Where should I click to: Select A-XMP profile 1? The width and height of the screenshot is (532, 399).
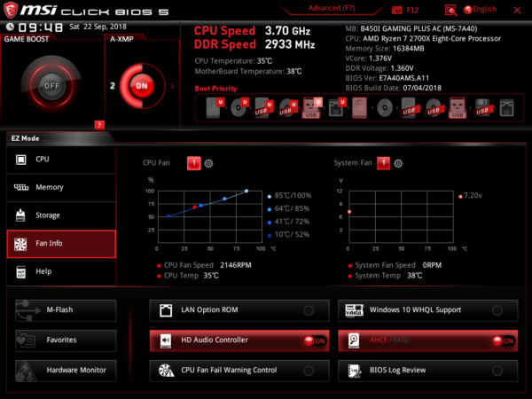coord(172,86)
